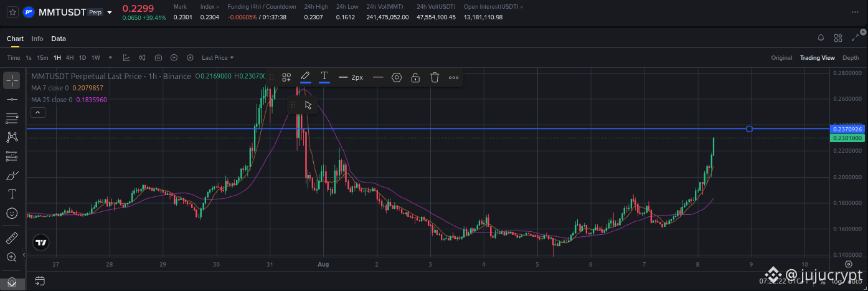The height and width of the screenshot is (291, 868).
Task: Change text color with T swatch
Action: tap(324, 77)
